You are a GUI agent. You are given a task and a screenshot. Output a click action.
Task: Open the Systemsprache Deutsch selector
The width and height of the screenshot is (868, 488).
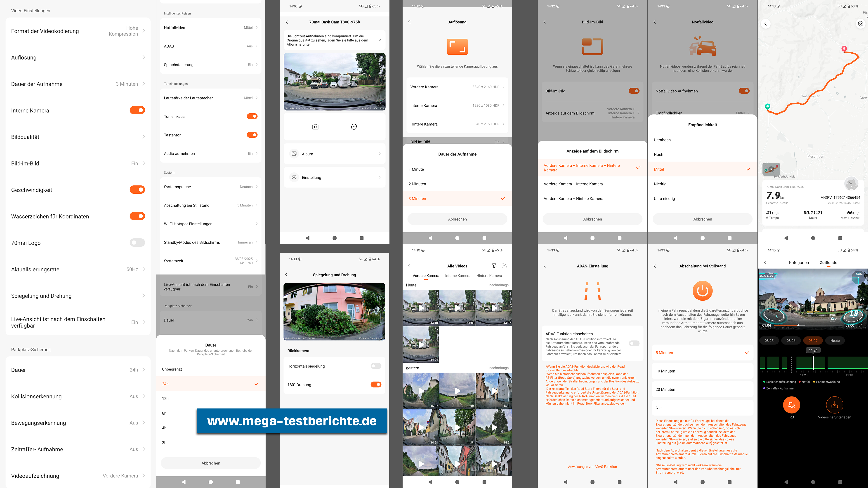pyautogui.click(x=211, y=187)
